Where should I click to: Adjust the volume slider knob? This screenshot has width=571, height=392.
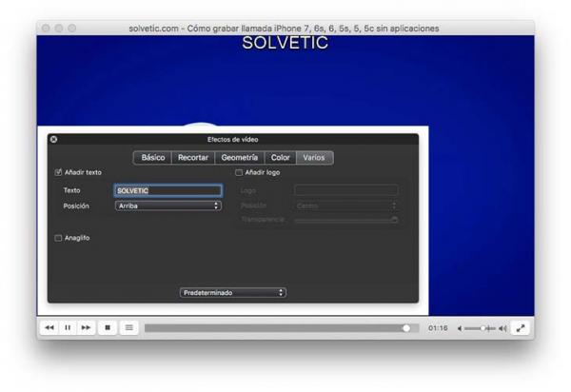click(x=482, y=328)
